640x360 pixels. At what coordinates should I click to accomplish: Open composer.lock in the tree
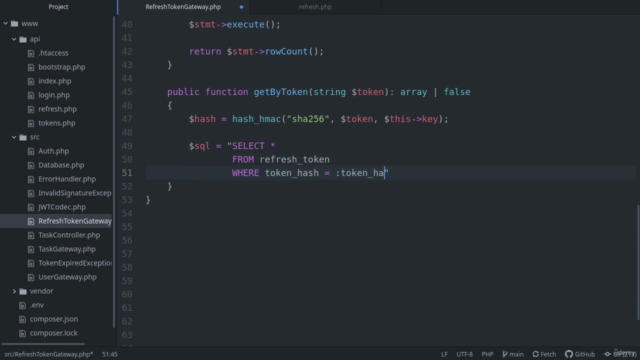tap(53, 333)
